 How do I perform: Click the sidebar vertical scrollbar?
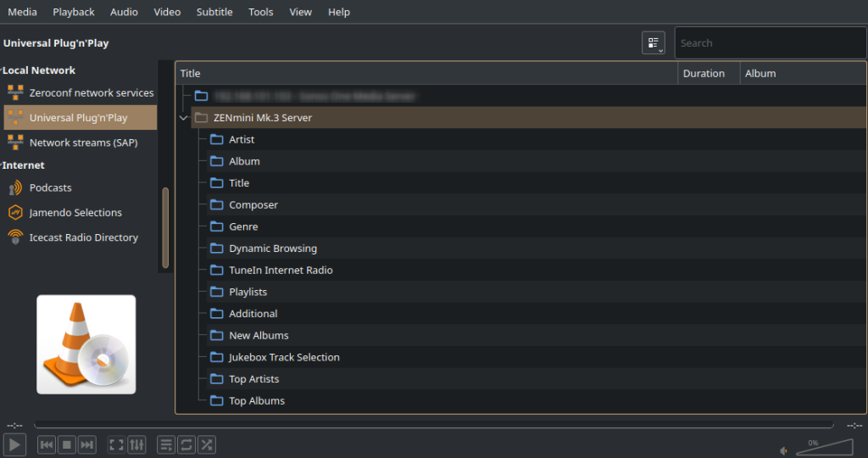tap(165, 227)
